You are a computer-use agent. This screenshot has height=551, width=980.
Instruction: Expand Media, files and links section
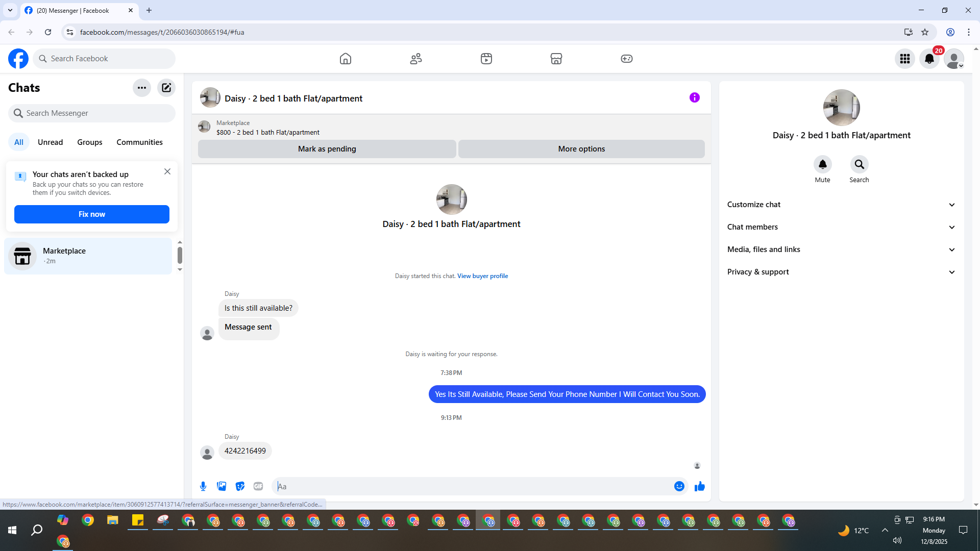[x=841, y=249]
